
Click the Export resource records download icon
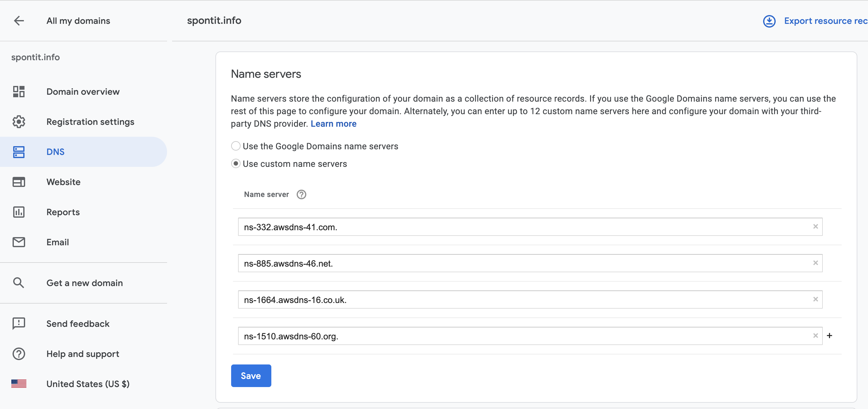(769, 21)
